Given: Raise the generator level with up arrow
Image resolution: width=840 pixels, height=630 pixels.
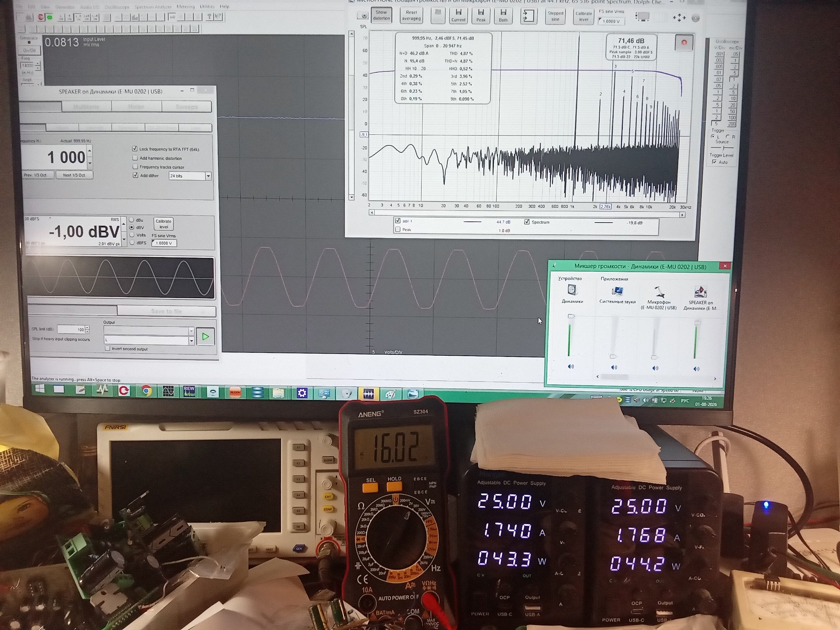Looking at the screenshot, I should (124, 224).
